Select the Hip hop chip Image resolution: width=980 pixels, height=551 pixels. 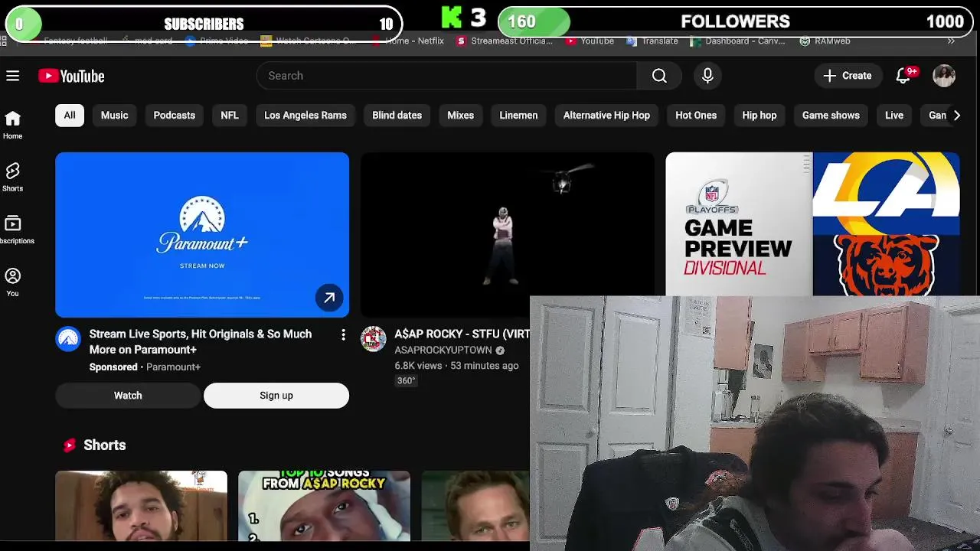(x=759, y=116)
